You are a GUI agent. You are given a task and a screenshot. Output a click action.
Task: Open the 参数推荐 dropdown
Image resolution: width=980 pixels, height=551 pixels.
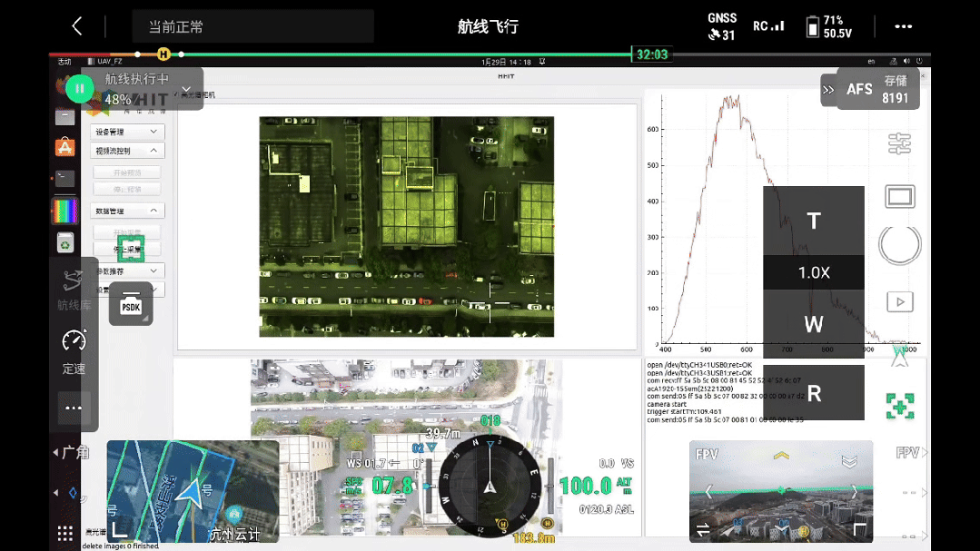[127, 270]
